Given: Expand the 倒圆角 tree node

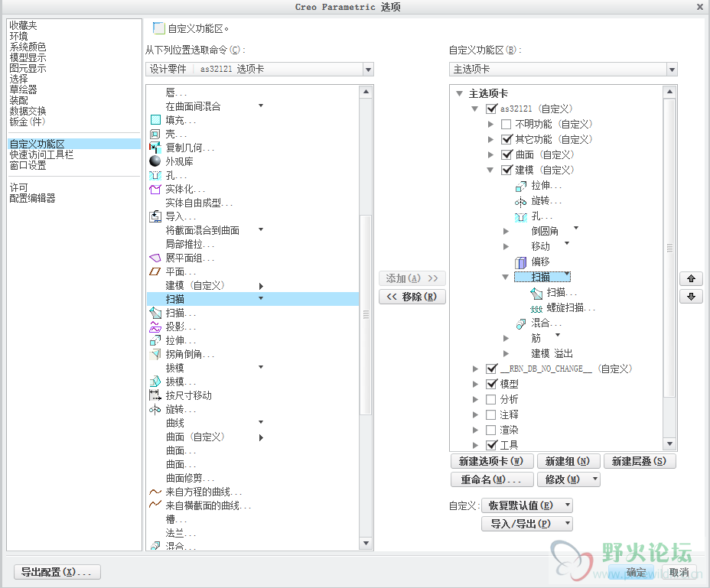Looking at the screenshot, I should (506, 232).
